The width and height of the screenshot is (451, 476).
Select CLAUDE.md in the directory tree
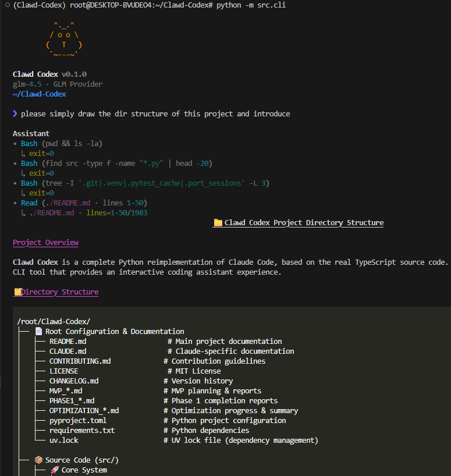(x=68, y=351)
